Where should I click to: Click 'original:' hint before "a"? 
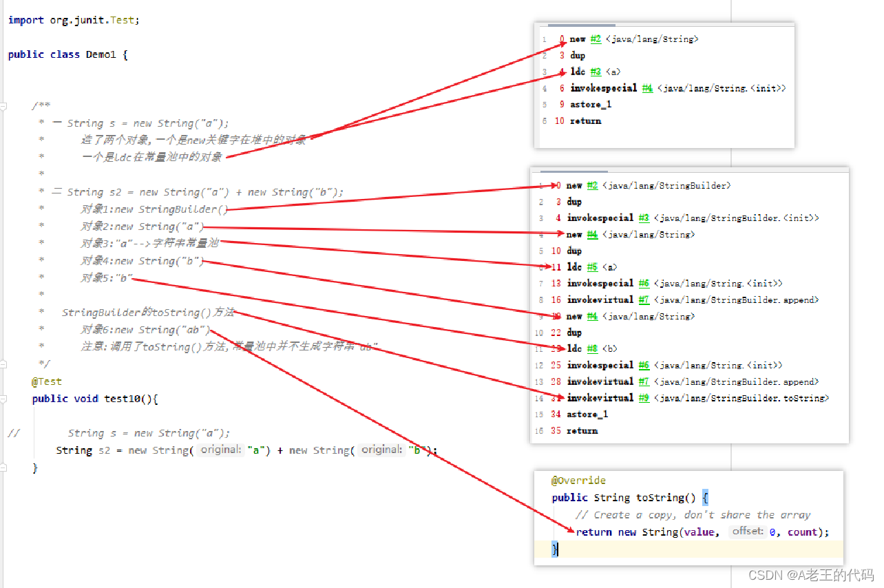pos(221,450)
